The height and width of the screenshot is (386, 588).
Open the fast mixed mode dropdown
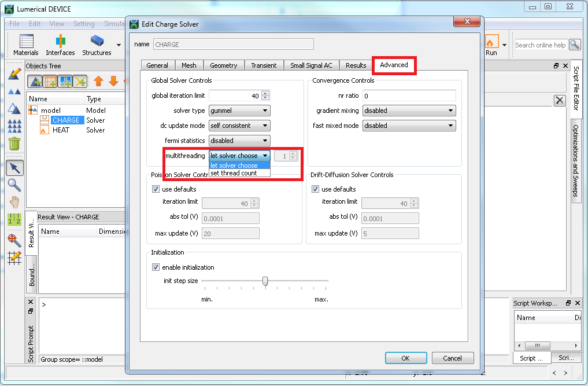point(409,126)
